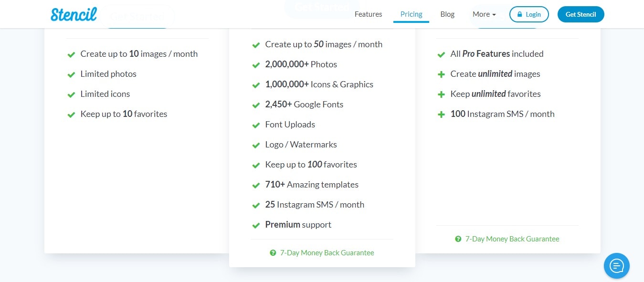
Task: Click the lock icon in Login button
Action: 519,14
